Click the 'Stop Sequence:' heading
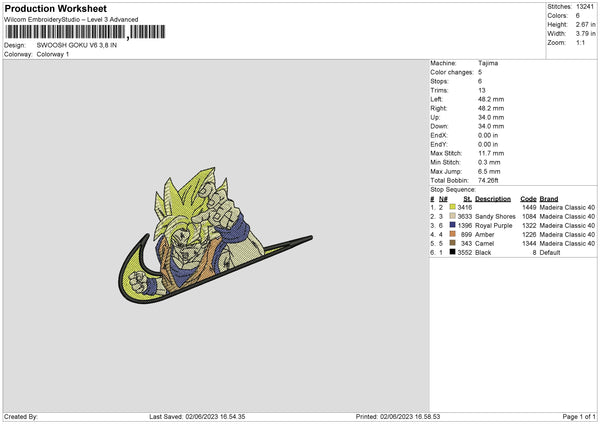600x424 pixels. 453,190
